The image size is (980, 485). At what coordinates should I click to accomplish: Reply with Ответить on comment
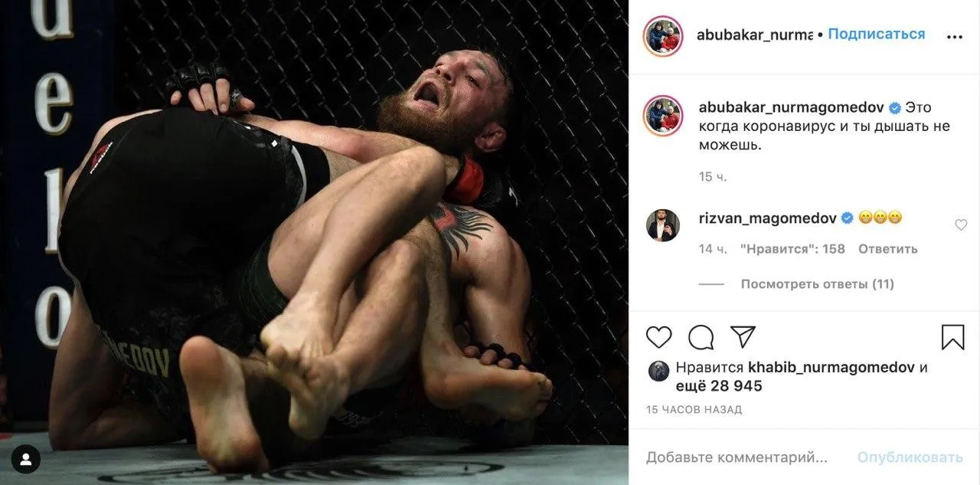[x=887, y=249]
